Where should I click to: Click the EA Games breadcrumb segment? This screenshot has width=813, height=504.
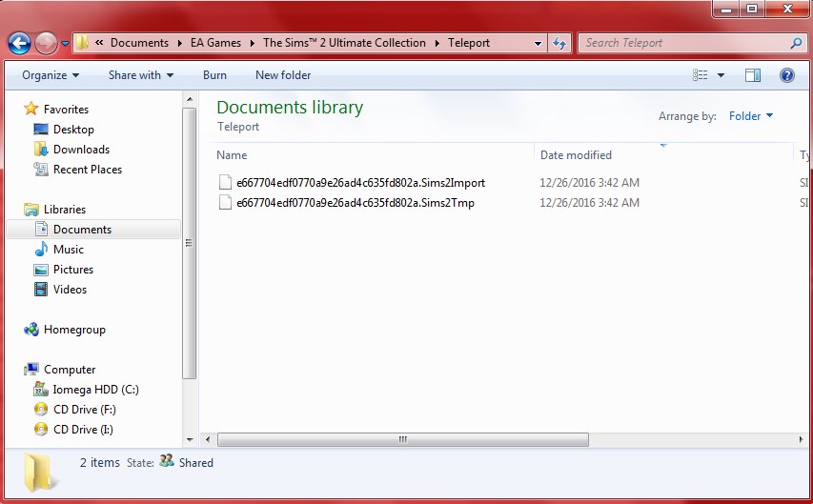coord(215,43)
